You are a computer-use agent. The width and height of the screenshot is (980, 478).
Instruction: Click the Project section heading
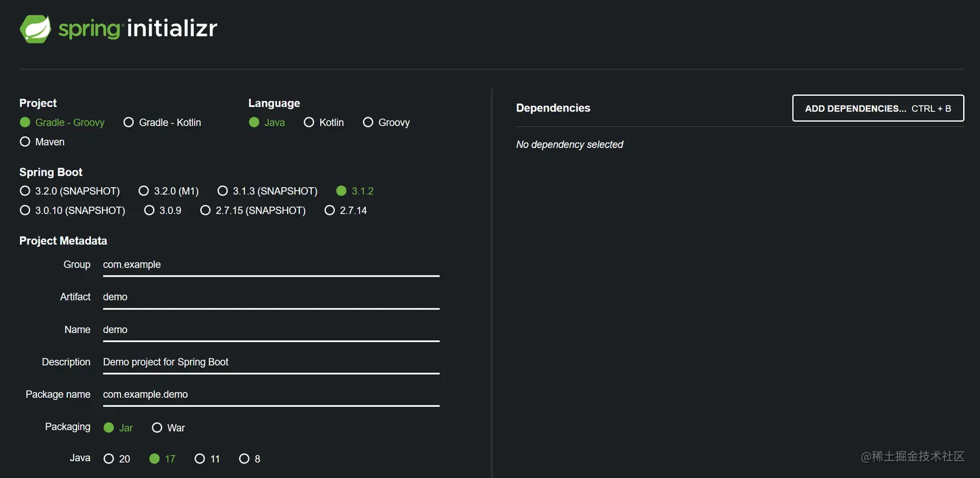(x=38, y=103)
